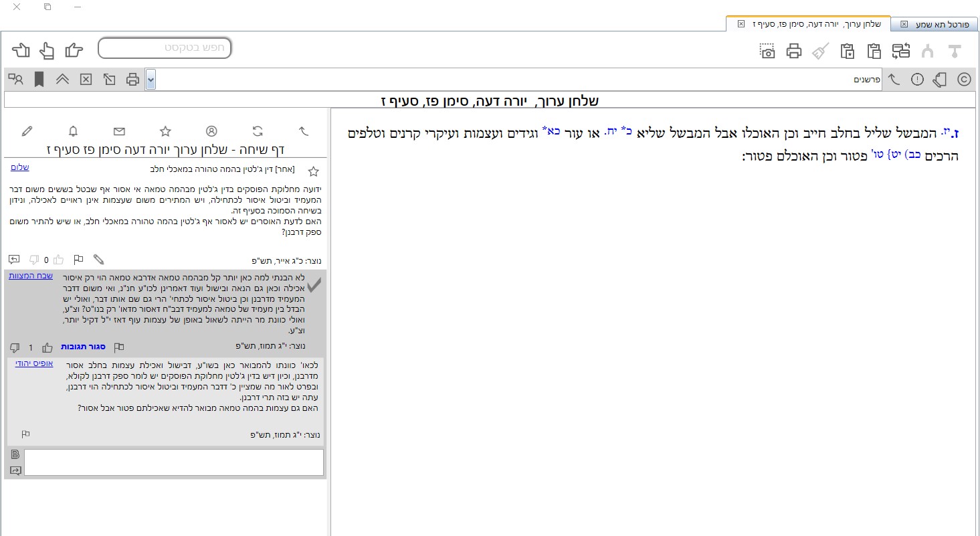Click the pencil edit icon atop discussion panel

point(27,130)
